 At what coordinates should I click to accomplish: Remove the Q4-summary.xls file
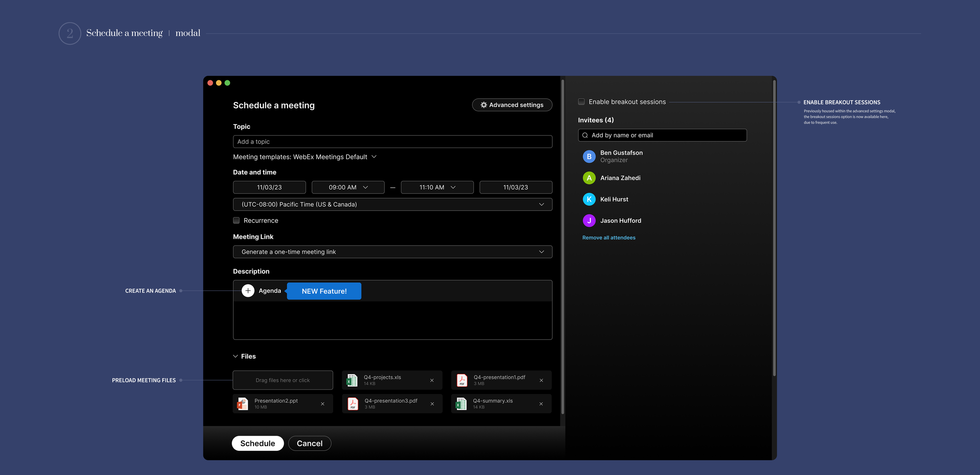(x=541, y=404)
